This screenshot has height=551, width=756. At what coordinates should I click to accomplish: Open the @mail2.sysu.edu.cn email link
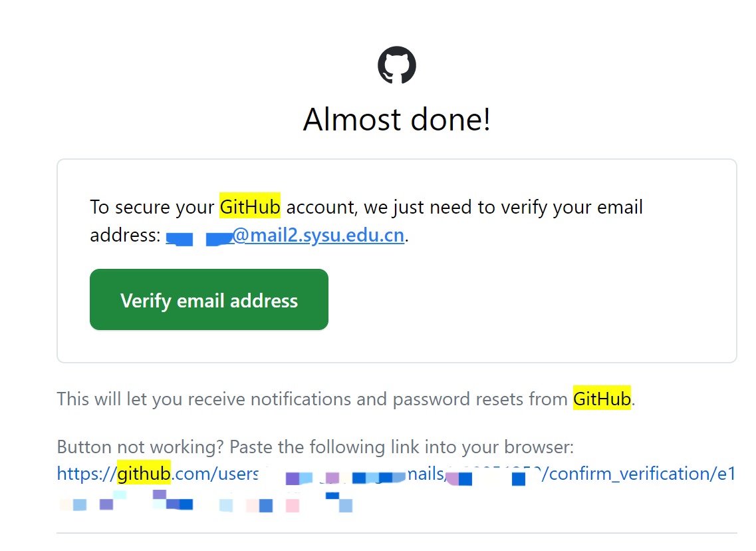[318, 236]
